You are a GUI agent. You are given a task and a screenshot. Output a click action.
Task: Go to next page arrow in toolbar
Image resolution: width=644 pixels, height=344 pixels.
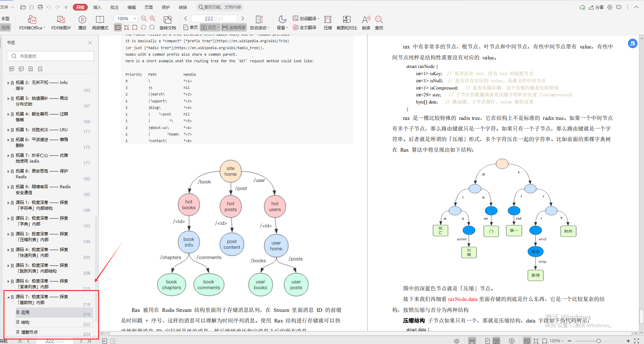(243, 18)
